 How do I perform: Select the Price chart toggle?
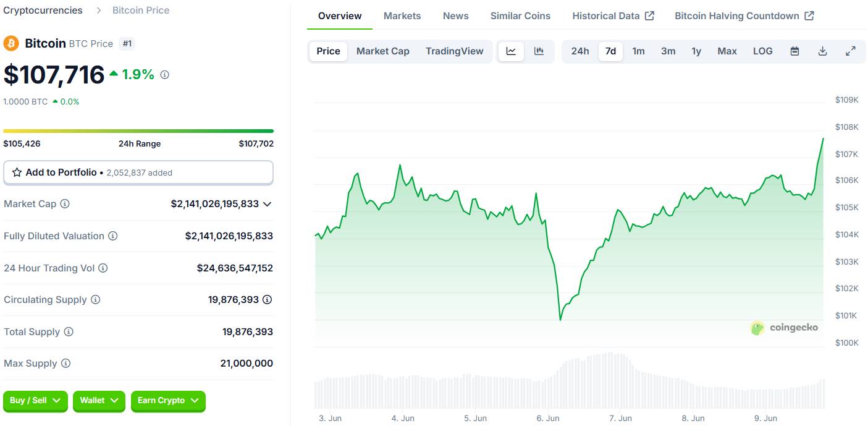coord(329,51)
